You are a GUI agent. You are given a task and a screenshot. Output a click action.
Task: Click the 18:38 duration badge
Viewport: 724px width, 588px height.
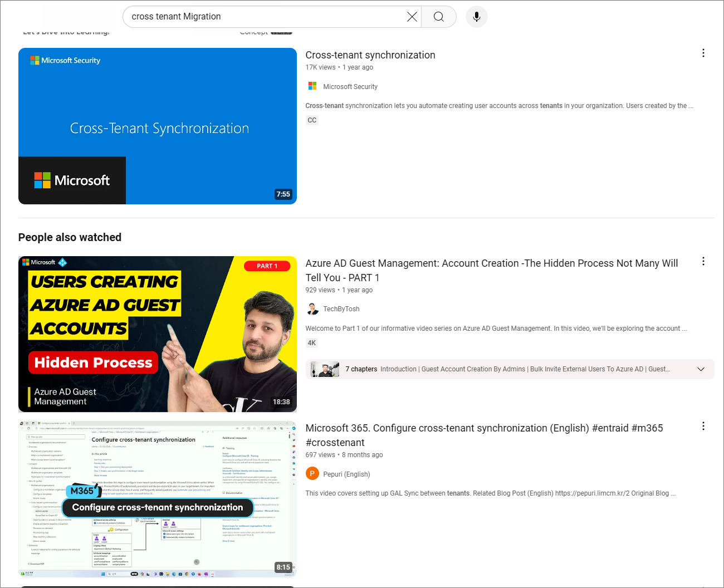tap(281, 402)
